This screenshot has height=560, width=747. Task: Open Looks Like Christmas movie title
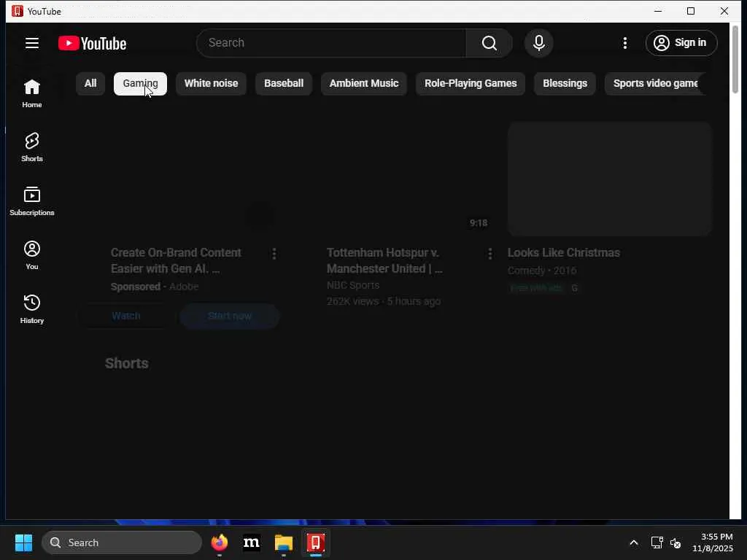tap(564, 253)
